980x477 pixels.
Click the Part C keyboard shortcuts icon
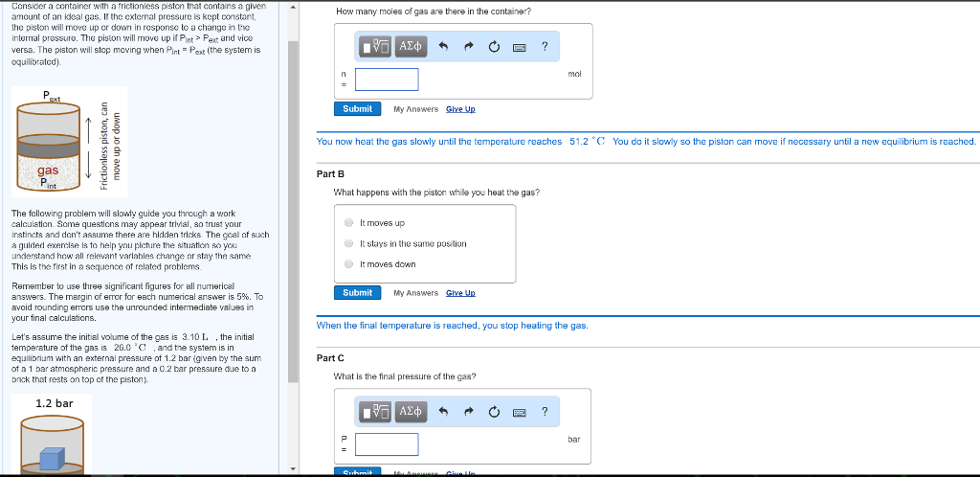tap(520, 412)
